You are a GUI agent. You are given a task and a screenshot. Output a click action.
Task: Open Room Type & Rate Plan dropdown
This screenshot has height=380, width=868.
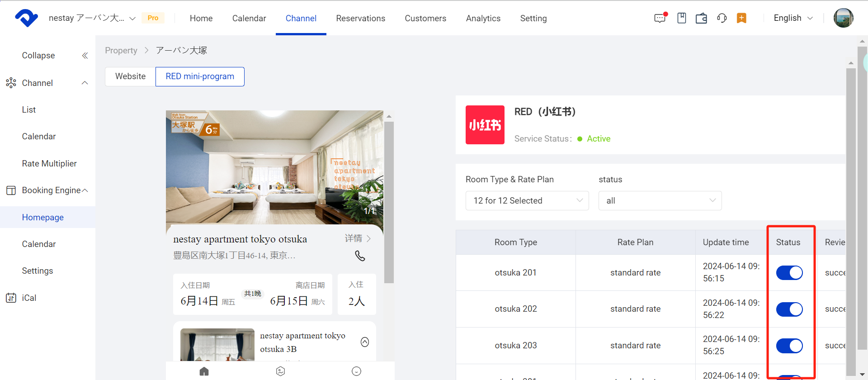click(x=527, y=201)
